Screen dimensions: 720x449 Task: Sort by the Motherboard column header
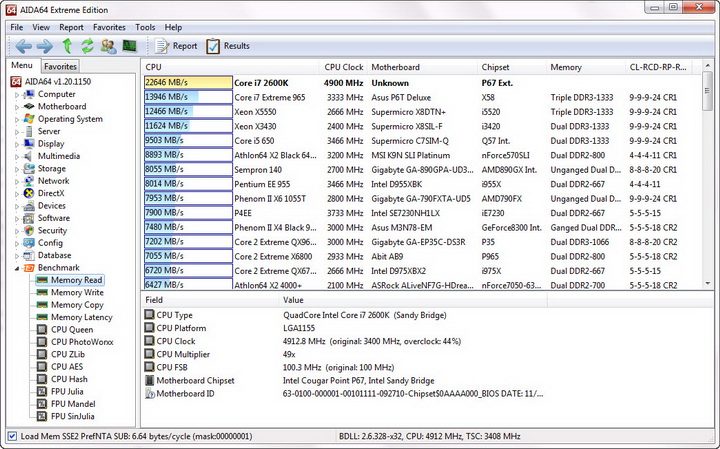[422, 67]
